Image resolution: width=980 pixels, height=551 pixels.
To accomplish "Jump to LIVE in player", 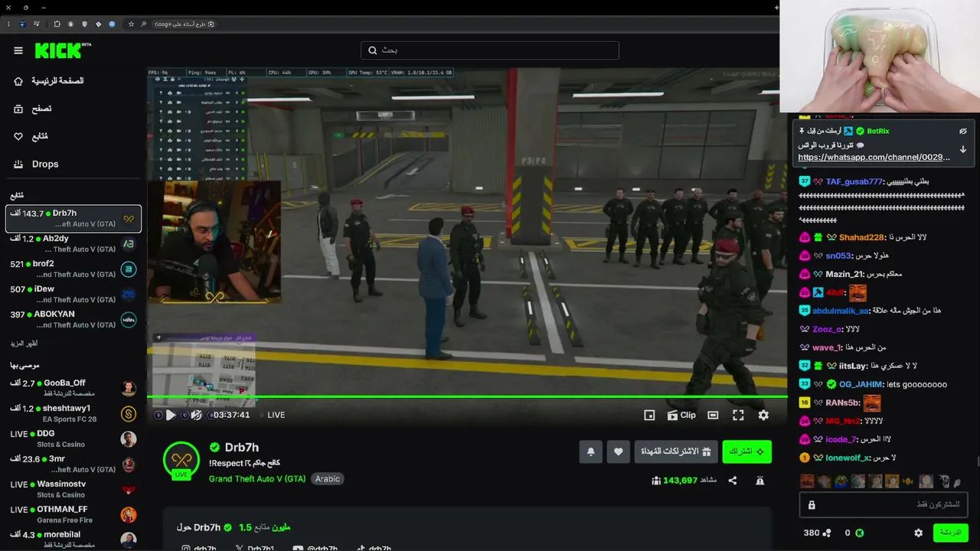I will (x=276, y=415).
